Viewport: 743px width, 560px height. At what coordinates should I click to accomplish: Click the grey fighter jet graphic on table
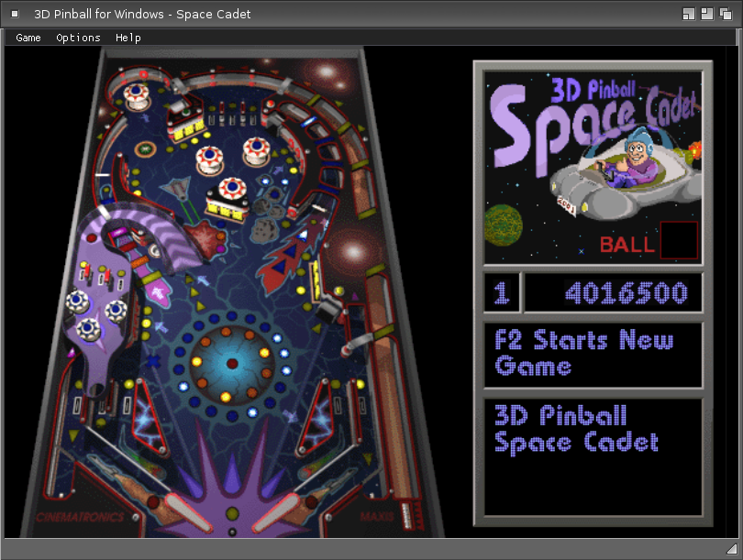[176, 189]
